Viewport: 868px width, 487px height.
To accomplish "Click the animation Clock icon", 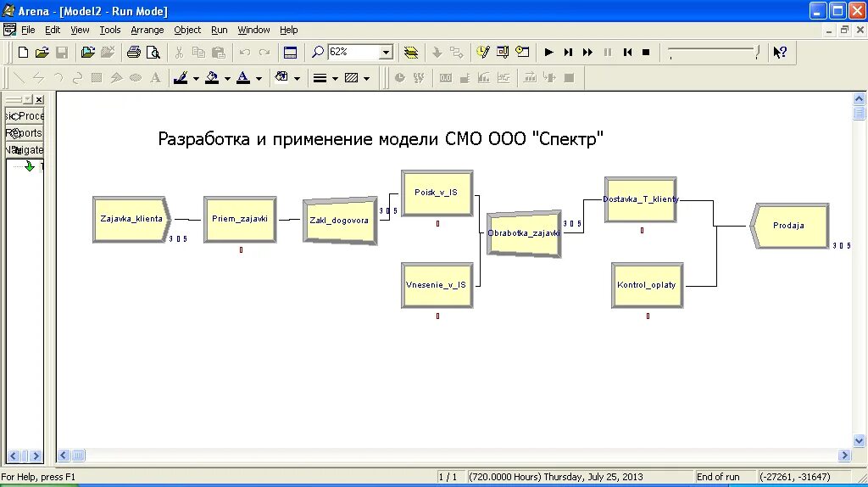I will pos(400,78).
